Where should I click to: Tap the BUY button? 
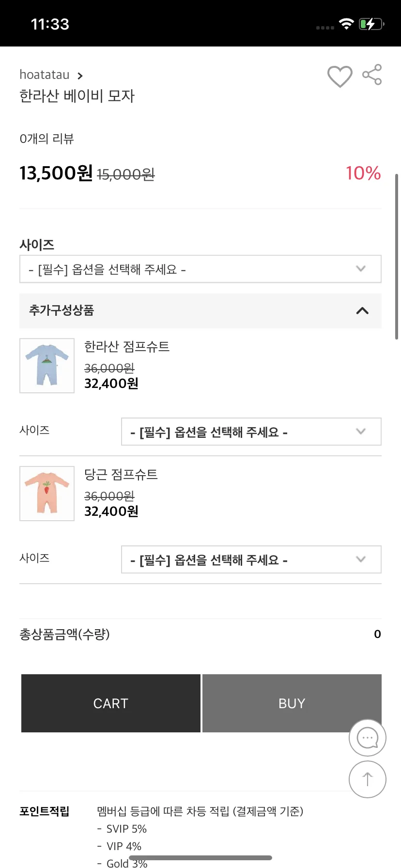[292, 703]
